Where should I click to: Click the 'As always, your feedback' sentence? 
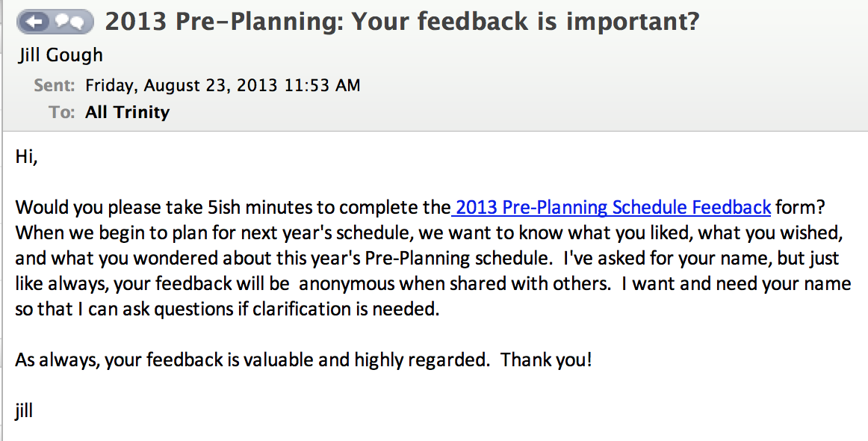pyautogui.click(x=252, y=360)
